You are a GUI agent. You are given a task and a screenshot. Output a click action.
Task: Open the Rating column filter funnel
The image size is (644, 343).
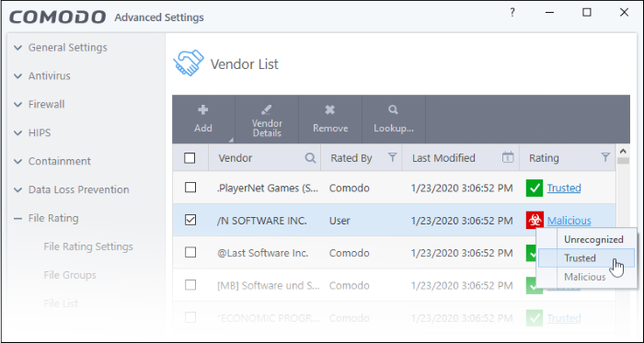tap(605, 157)
